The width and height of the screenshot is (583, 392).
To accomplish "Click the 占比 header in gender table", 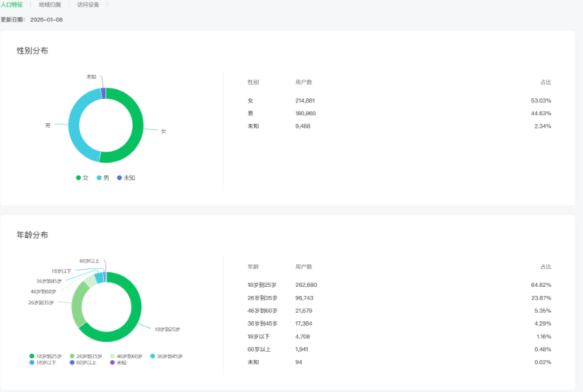I will pyautogui.click(x=546, y=82).
